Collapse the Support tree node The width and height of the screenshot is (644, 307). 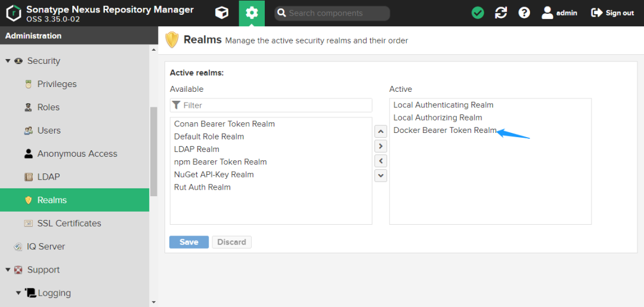click(8, 269)
